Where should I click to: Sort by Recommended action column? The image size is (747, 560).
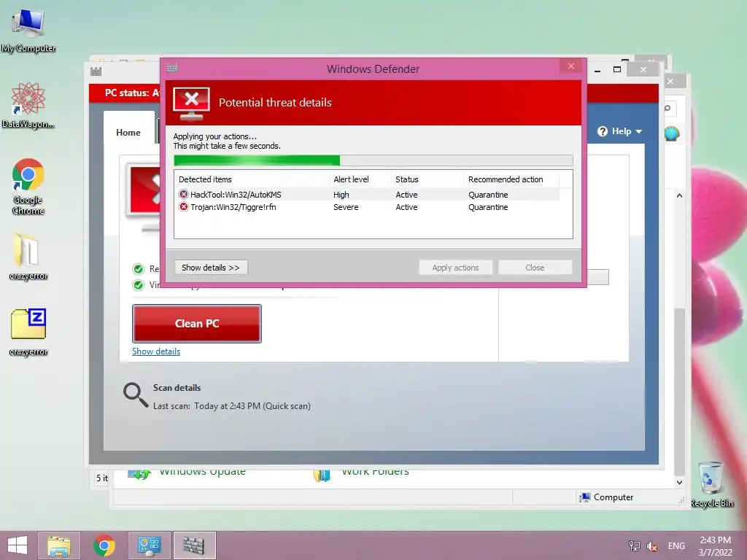(511, 179)
